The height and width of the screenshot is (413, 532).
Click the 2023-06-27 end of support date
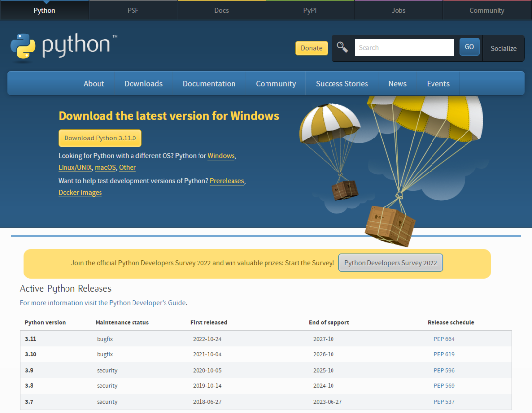tap(328, 402)
